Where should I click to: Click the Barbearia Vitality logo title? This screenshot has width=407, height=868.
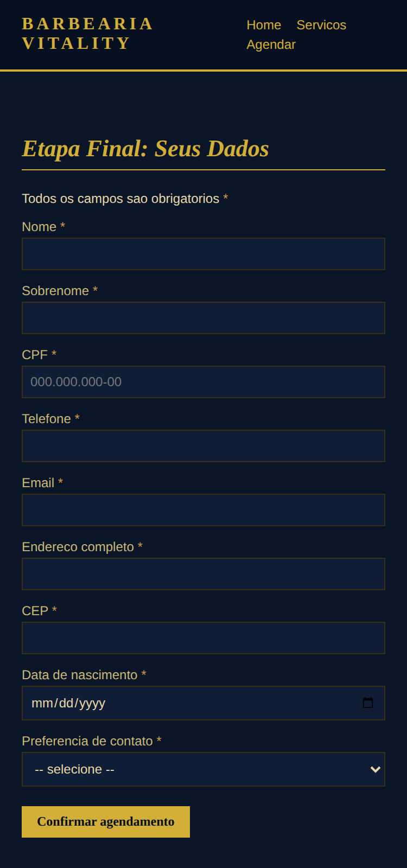click(88, 34)
